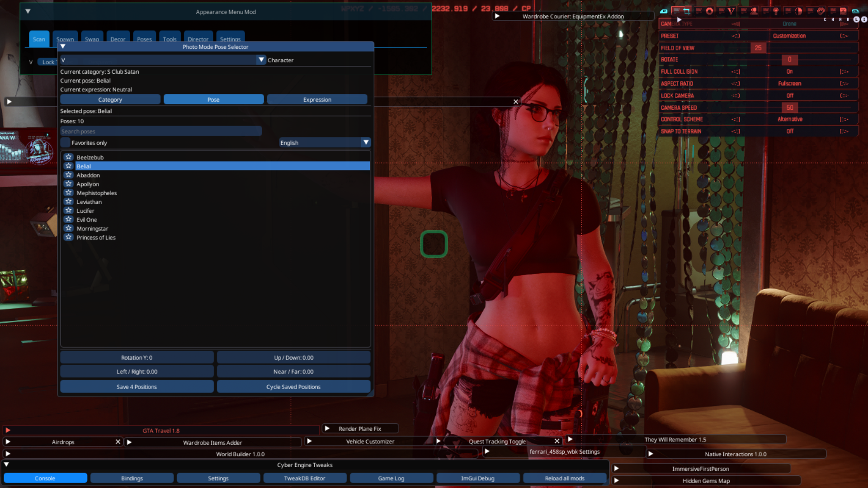Open the Bindings section in Cyber Engine Tweaks
Screen dimensions: 868x488
point(132,478)
